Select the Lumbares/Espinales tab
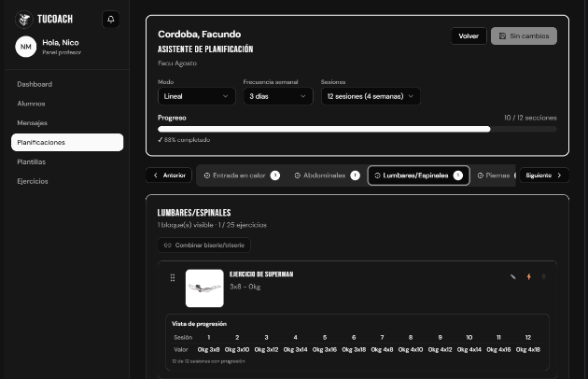 pos(418,175)
